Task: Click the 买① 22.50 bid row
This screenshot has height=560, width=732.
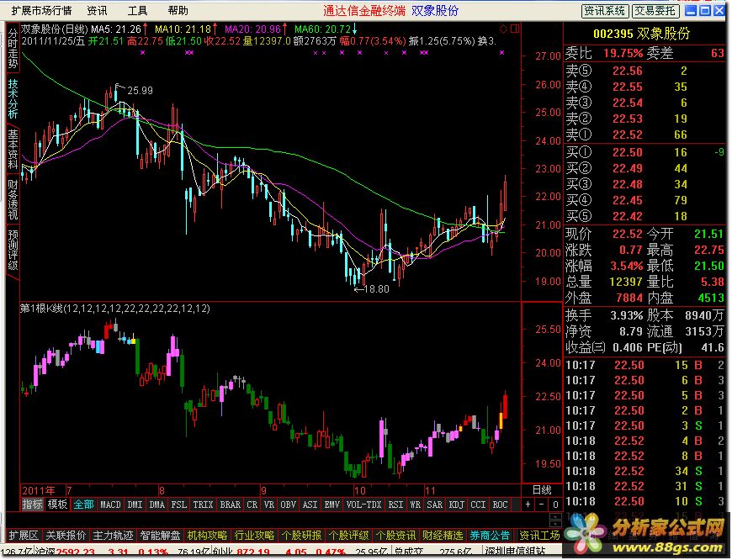Action: [644, 152]
